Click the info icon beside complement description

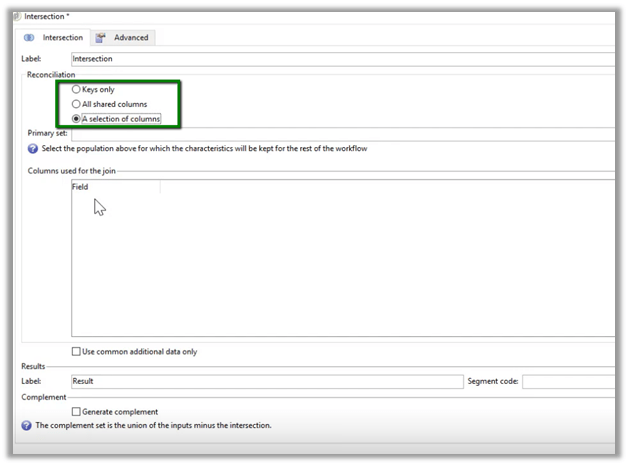(x=27, y=425)
